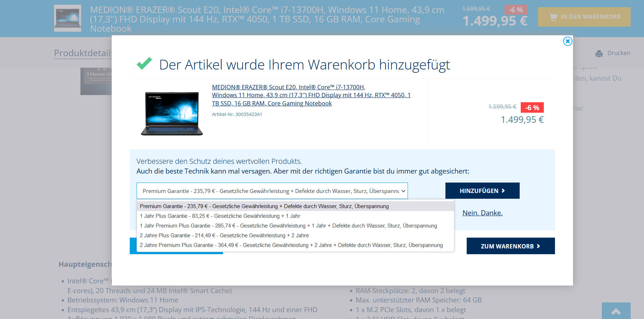Click 'RAM-Steckplätze: 2, davon 2 belegt' text

pos(410,291)
